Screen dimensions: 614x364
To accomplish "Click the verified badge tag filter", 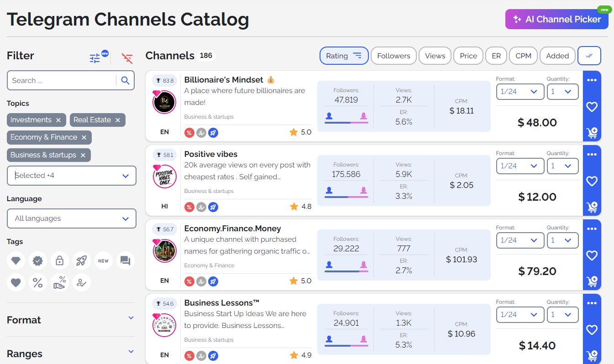I will coord(37,260).
